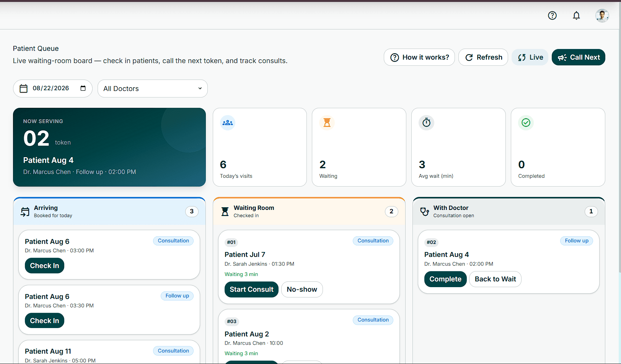The width and height of the screenshot is (621, 364).
Task: Click the With Doctor count badge 1
Action: click(591, 211)
